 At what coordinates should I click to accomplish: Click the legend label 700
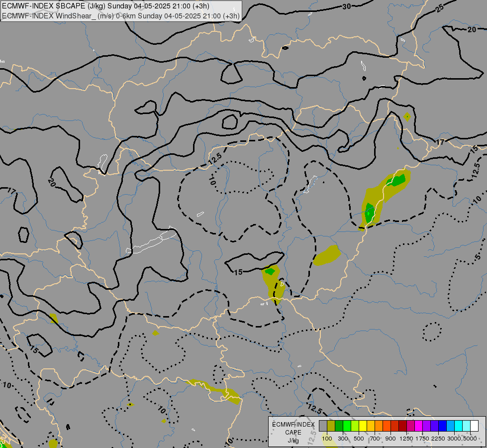(375, 439)
